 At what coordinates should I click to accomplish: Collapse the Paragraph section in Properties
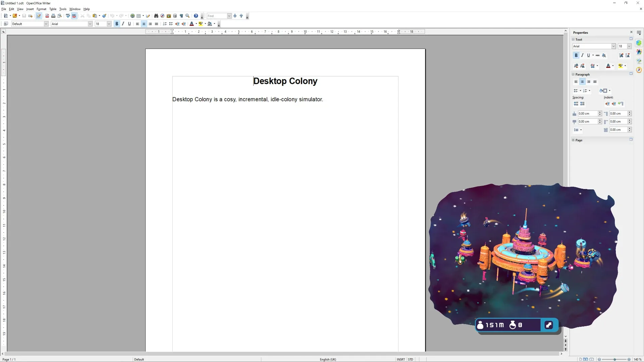[573, 74]
